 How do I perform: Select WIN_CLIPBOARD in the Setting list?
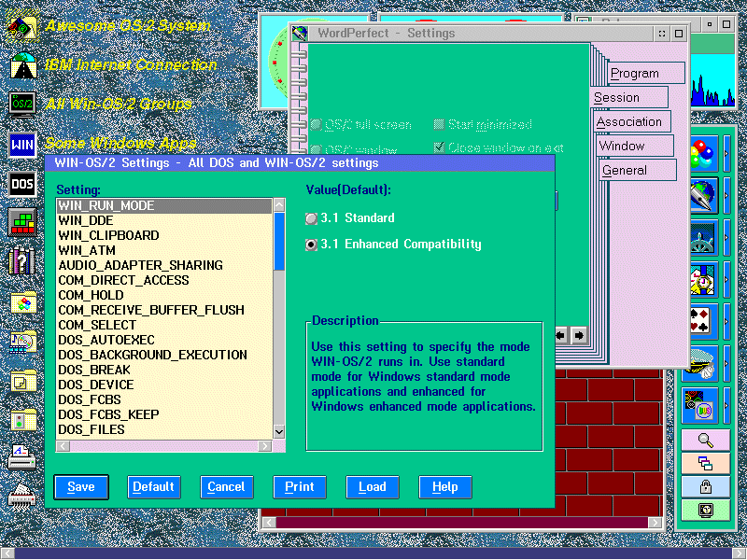(164, 236)
